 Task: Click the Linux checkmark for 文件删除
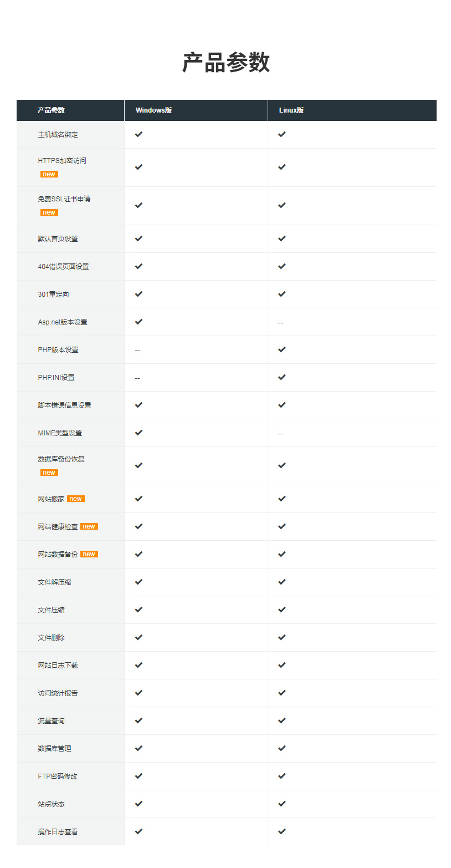click(282, 637)
